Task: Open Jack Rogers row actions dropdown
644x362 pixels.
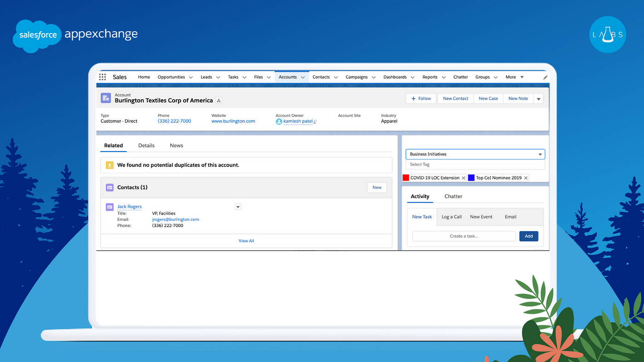Action: point(238,207)
